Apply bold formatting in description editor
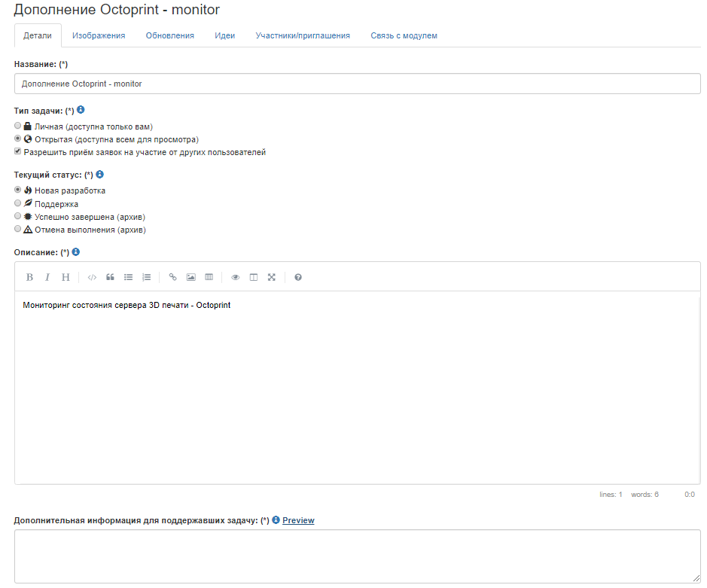Viewport: 707px width, 588px height. 29,277
